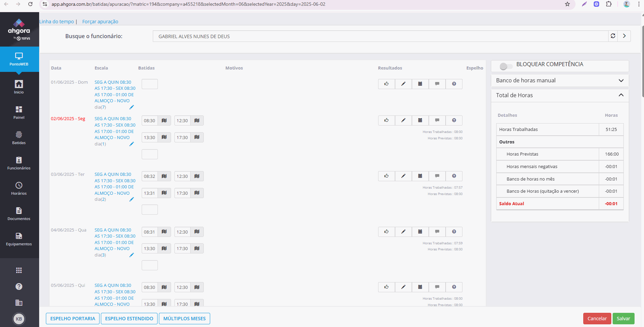Click the comment icon for 04/06/2025 results
Viewport: 644px width, 327px height.
[x=437, y=232]
